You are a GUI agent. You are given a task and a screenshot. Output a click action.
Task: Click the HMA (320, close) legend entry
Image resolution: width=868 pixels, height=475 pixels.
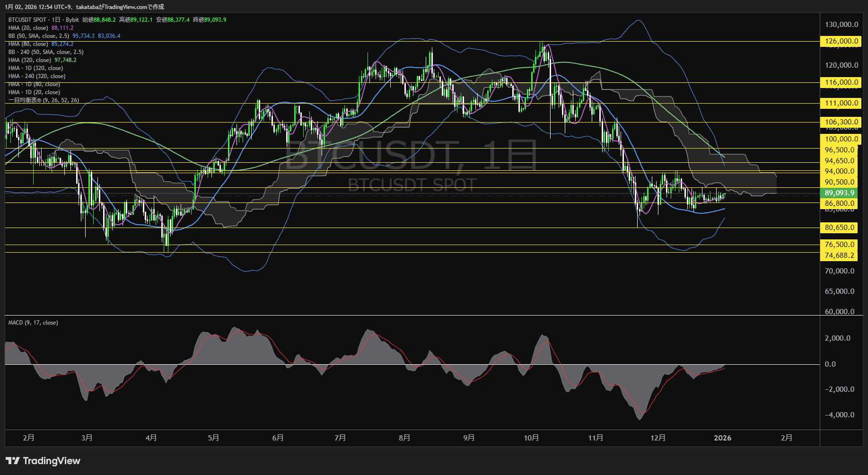point(30,60)
